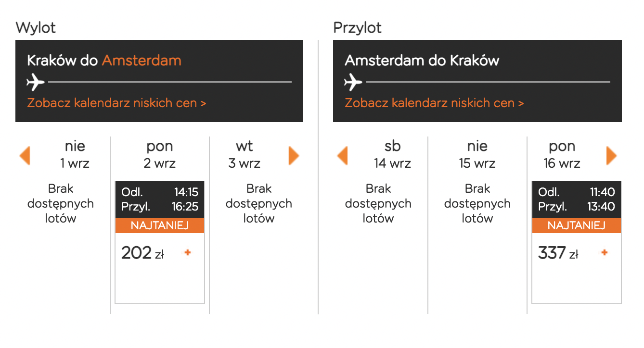Select the nie 15 wrz date
Screen dimensions: 644x348
coord(477,154)
